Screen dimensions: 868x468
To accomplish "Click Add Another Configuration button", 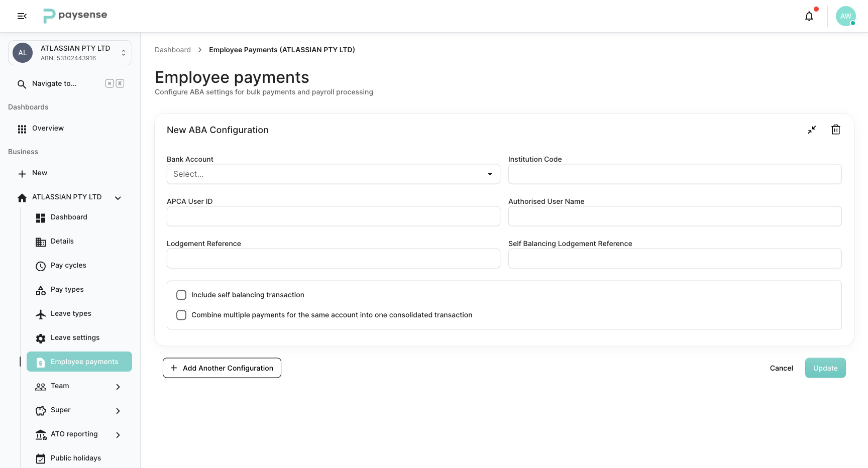I will tap(222, 368).
